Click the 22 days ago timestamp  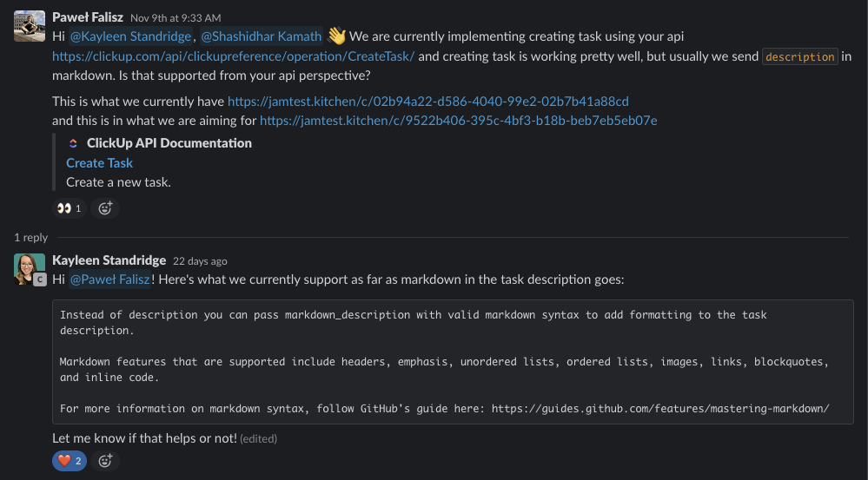coord(200,261)
